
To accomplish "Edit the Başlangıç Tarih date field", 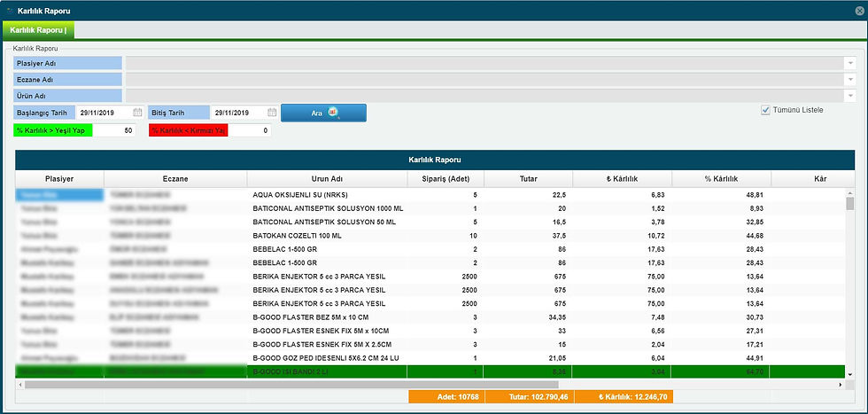I will 104,113.
